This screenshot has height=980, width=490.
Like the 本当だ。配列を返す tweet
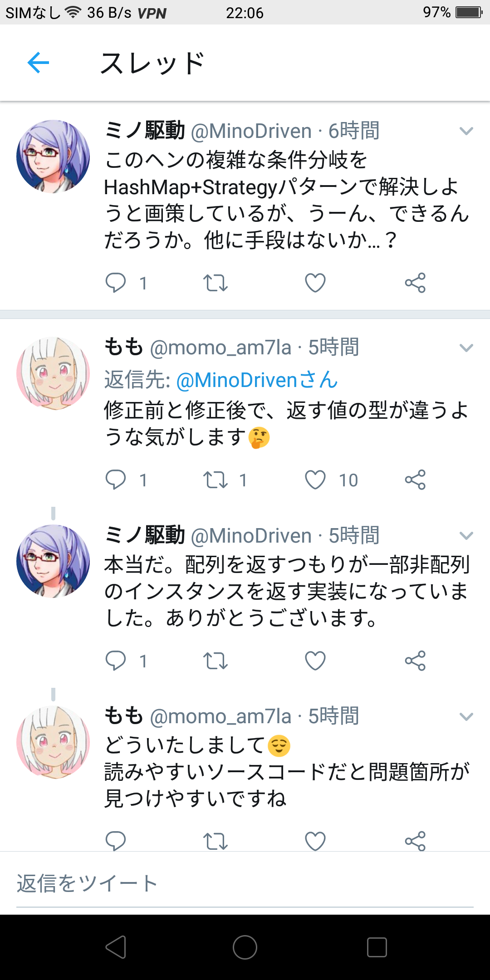[315, 661]
